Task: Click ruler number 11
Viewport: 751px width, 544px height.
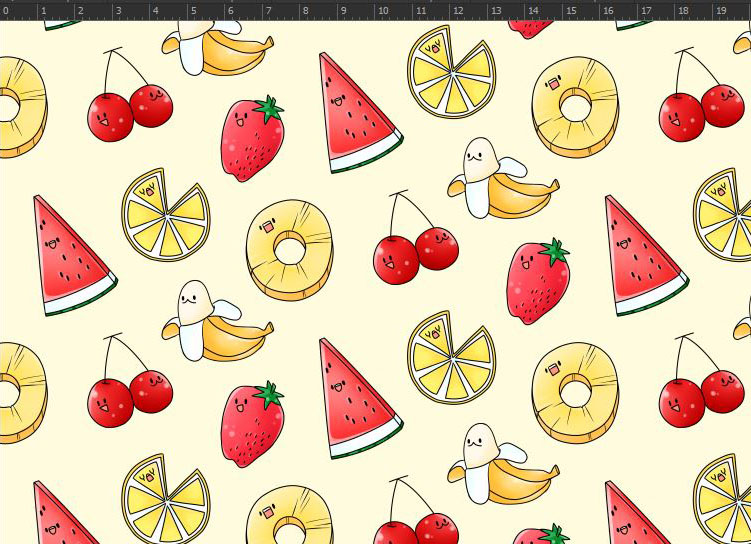Action: click(x=421, y=11)
